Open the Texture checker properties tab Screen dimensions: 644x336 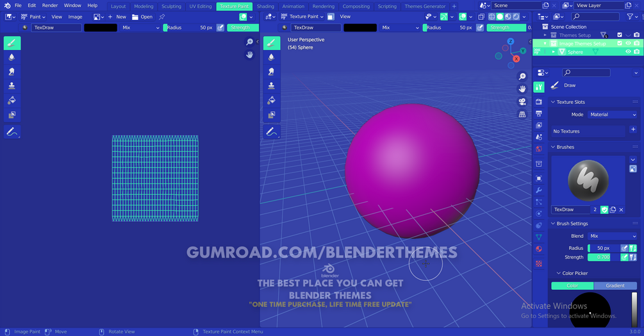click(539, 264)
